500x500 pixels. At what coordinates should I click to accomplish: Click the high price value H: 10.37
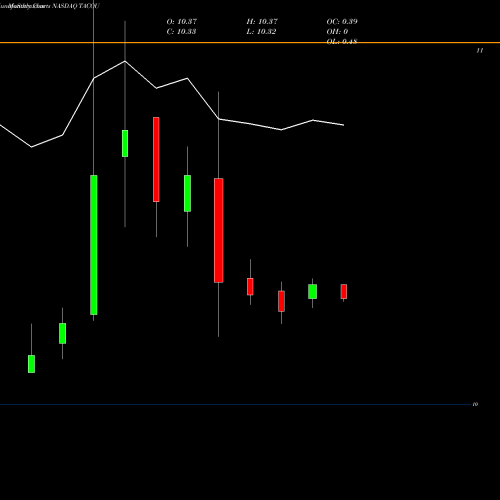point(262,22)
